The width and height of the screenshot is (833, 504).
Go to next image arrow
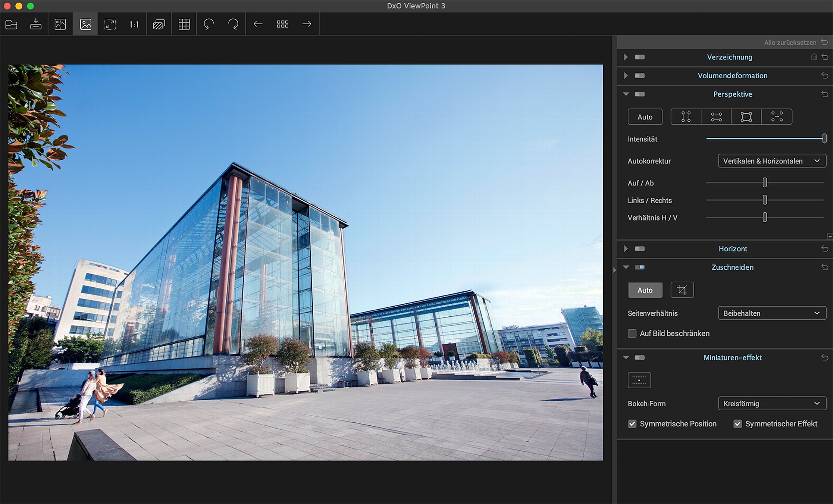[307, 24]
